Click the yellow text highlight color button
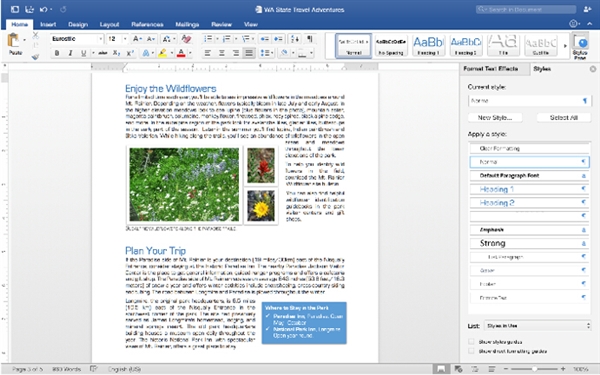Viewport: 600px width, 375px height. click(162, 53)
